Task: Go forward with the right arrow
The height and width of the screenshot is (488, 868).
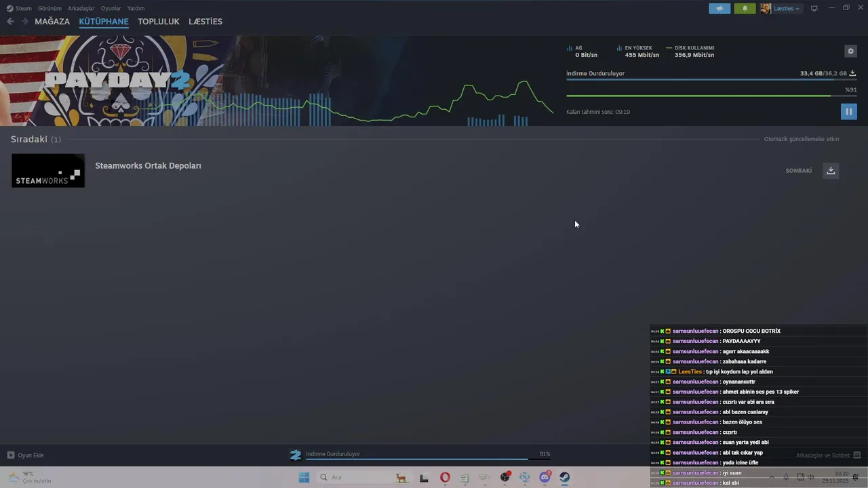Action: [x=25, y=22]
